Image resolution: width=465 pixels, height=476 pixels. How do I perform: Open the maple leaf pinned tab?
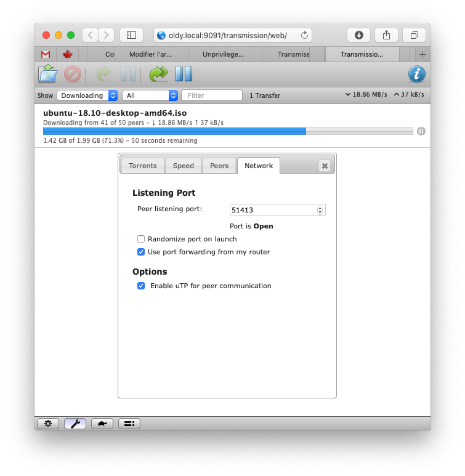click(x=67, y=54)
